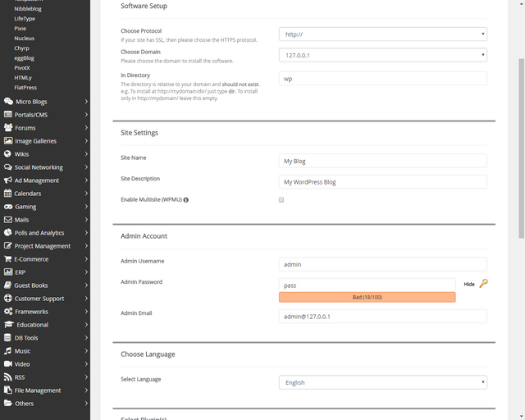Click the Social Networking bubbles icon
The image size is (525, 420).
click(x=7, y=167)
